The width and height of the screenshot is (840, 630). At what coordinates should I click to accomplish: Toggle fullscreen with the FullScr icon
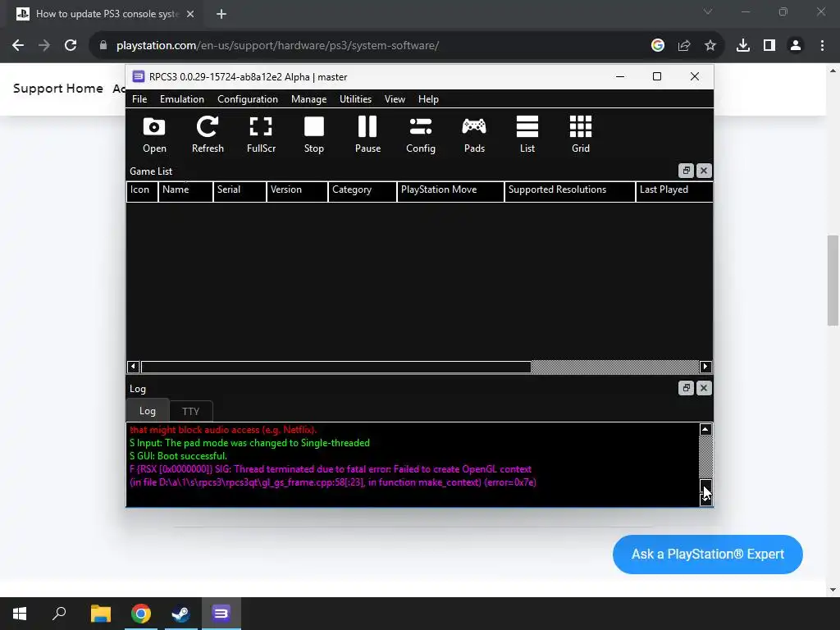261,135
